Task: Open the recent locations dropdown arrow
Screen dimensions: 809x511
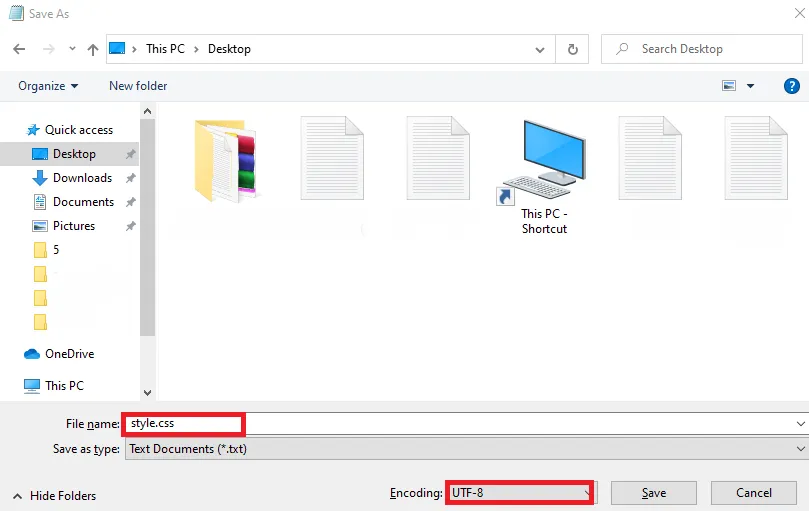Action: (x=72, y=49)
